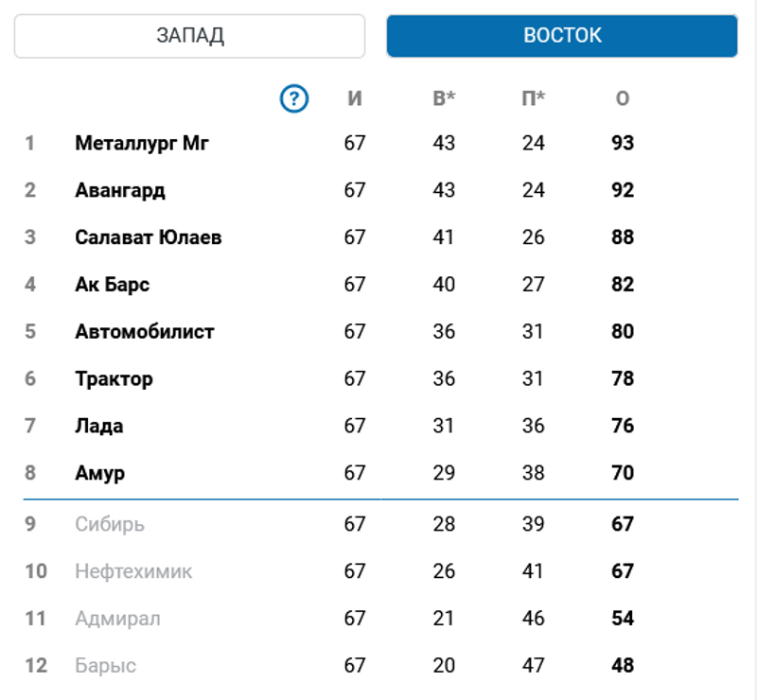The image size is (757, 700).
Task: Select the Сибирь team entry
Action: coord(110,524)
